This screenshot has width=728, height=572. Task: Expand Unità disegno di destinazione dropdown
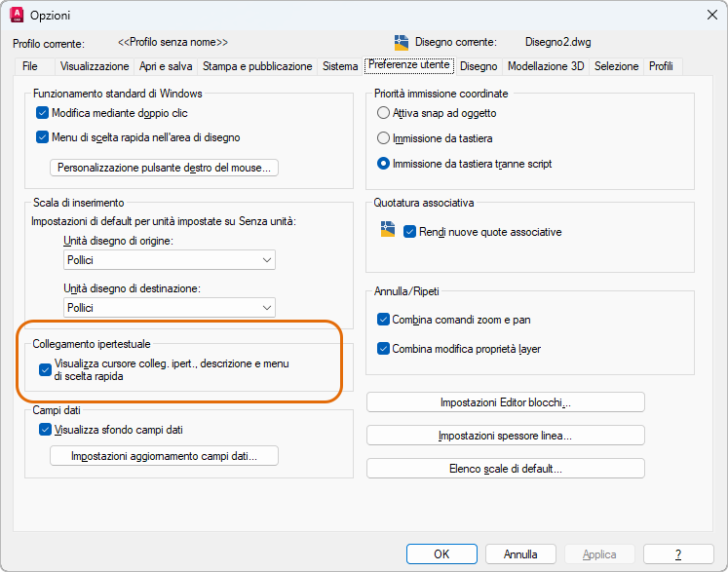pos(170,307)
